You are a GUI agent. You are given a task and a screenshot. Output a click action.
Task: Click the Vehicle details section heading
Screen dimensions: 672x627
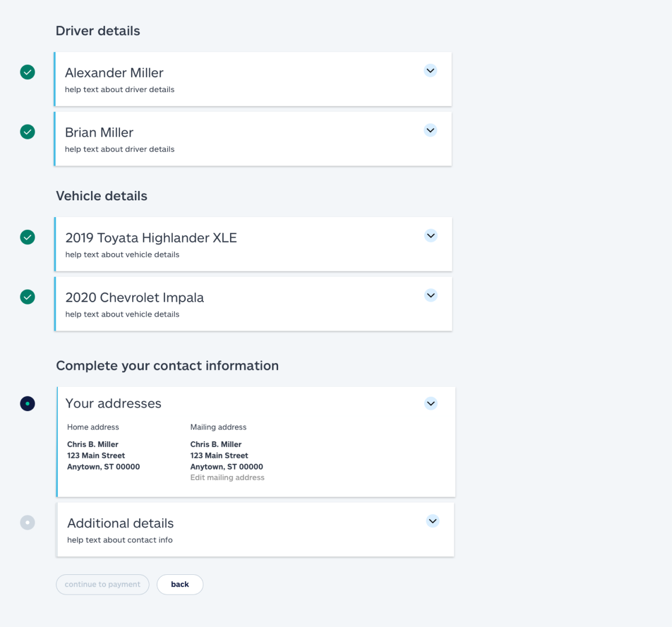(101, 196)
